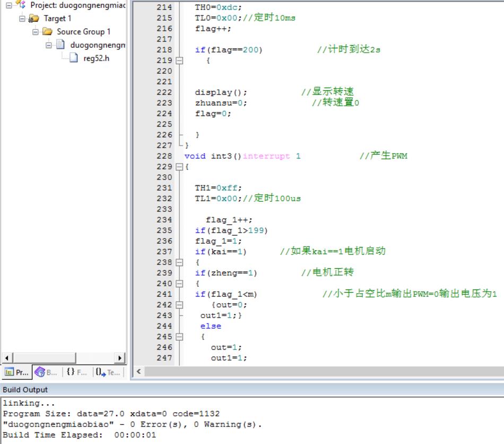
Task: Open reg52.h in the project tree
Action: coord(96,58)
